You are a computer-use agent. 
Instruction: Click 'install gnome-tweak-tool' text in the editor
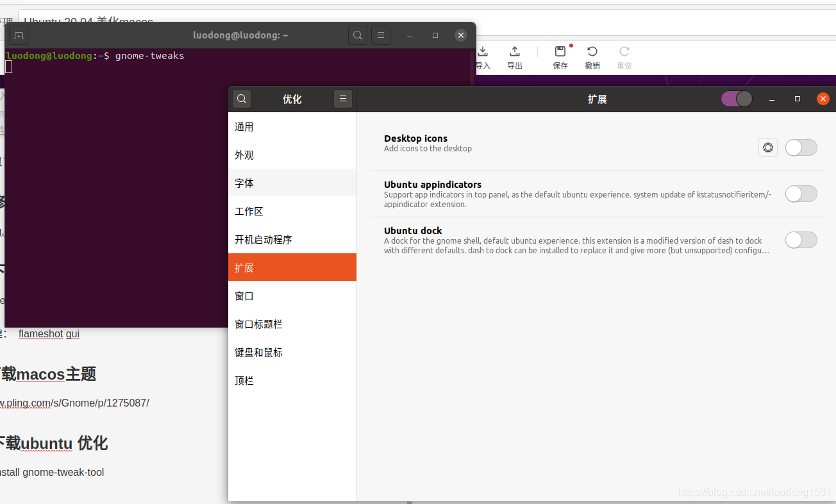click(x=52, y=473)
